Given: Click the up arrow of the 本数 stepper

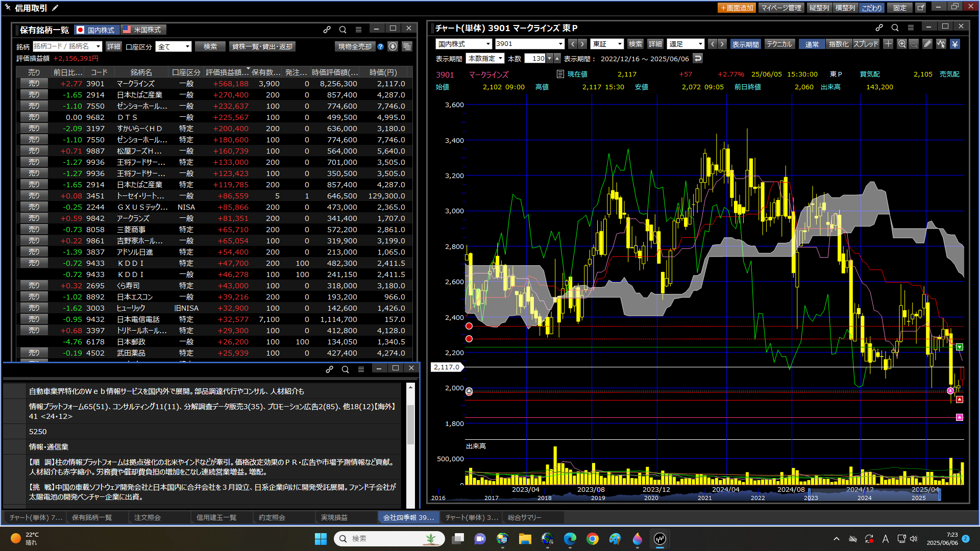Looking at the screenshot, I should (x=557, y=59).
